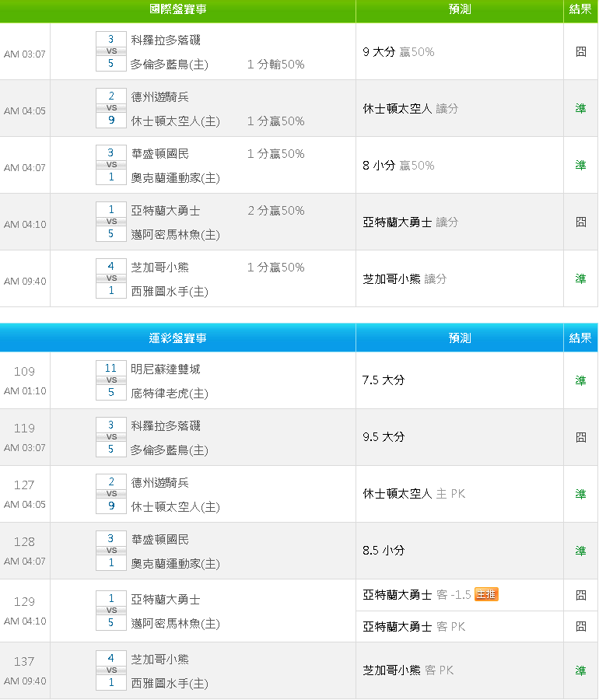This screenshot has height=700, width=599.
Task: Click the 1 分輸50% handicap text
Action: (276, 65)
